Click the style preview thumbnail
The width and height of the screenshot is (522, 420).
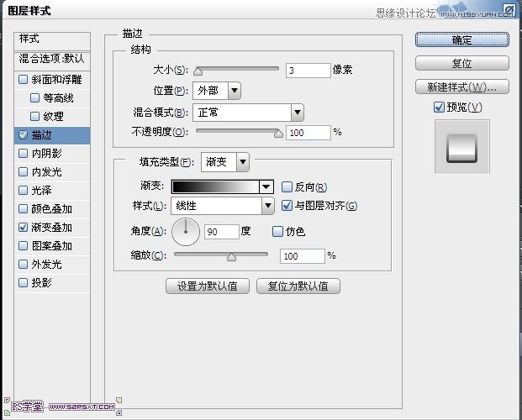[x=462, y=147]
